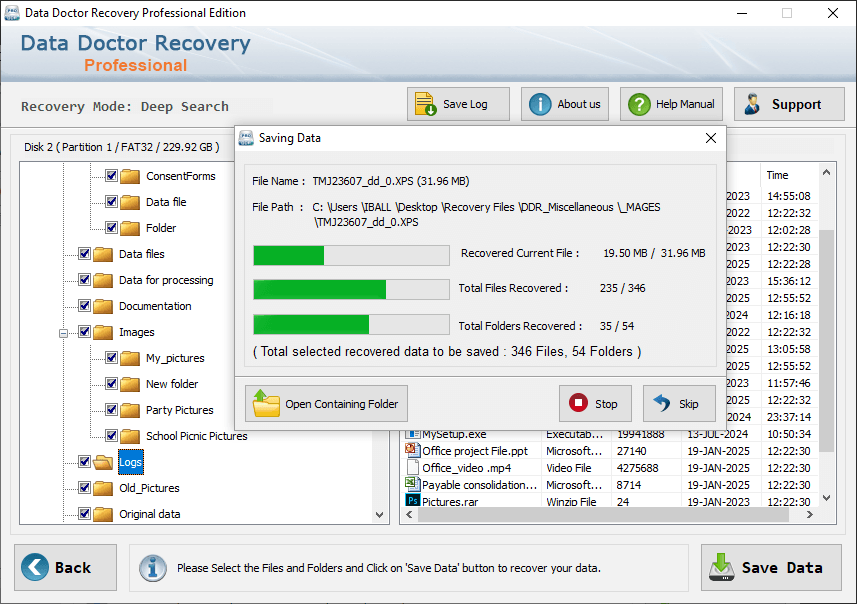Viewport: 857px width, 604px height.
Task: Click the Save Log button
Action: (x=458, y=104)
